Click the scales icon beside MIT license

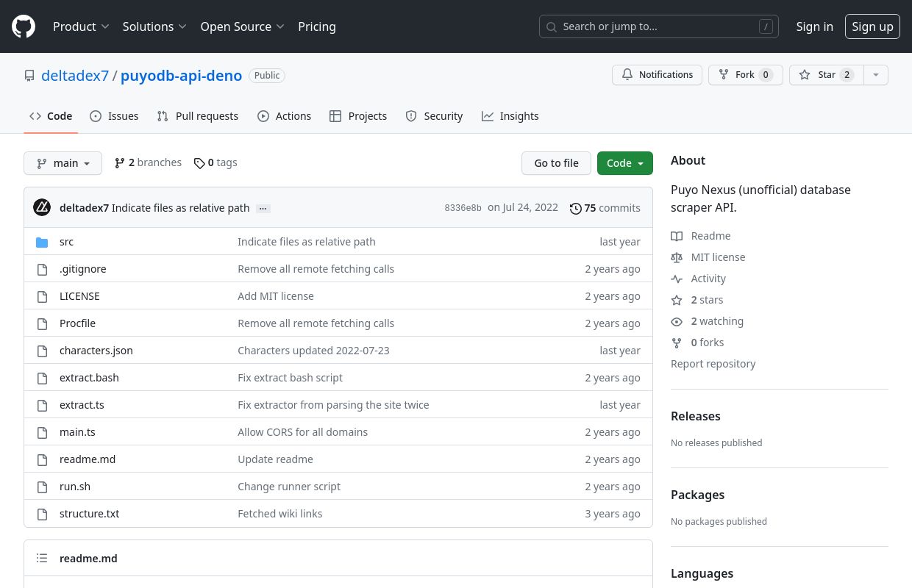click(677, 257)
